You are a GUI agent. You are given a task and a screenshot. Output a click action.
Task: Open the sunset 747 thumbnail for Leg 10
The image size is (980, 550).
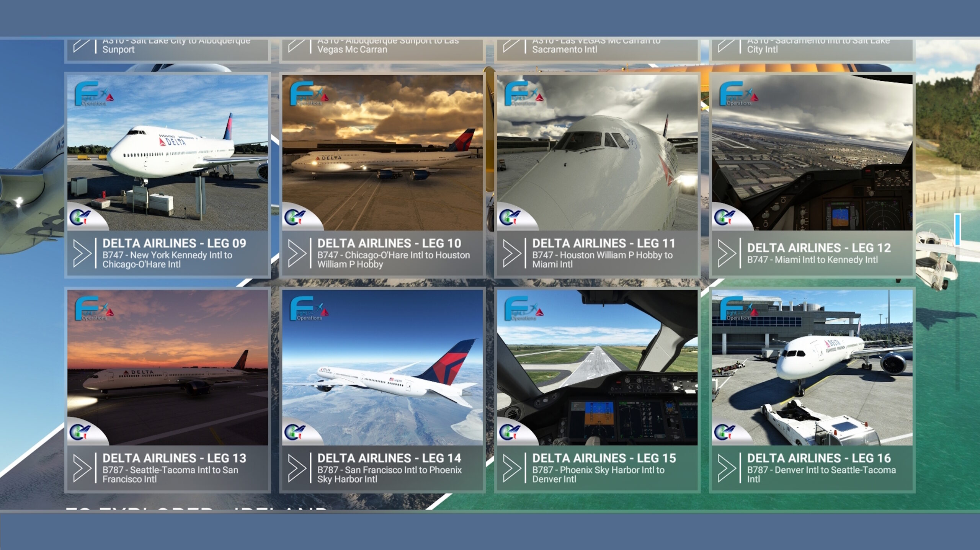click(382, 153)
